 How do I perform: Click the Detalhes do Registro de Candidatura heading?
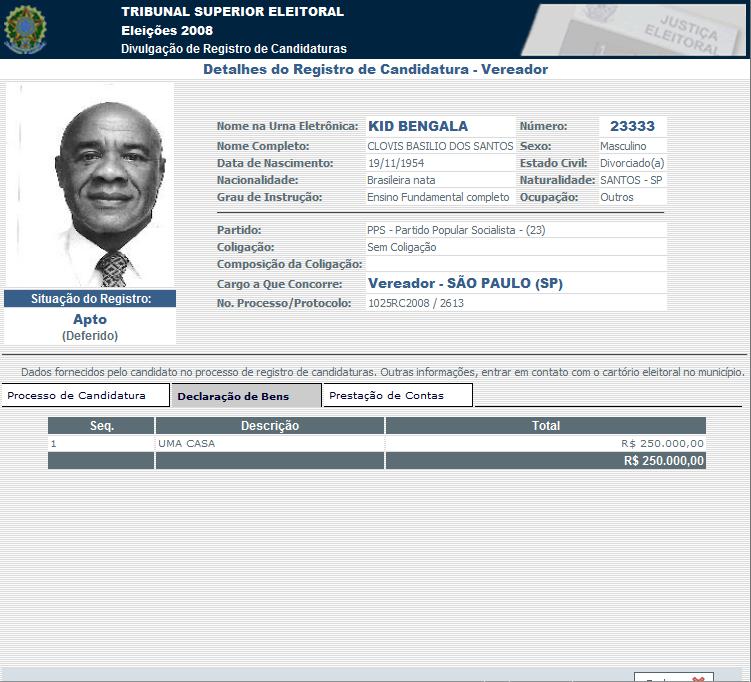coord(376,69)
